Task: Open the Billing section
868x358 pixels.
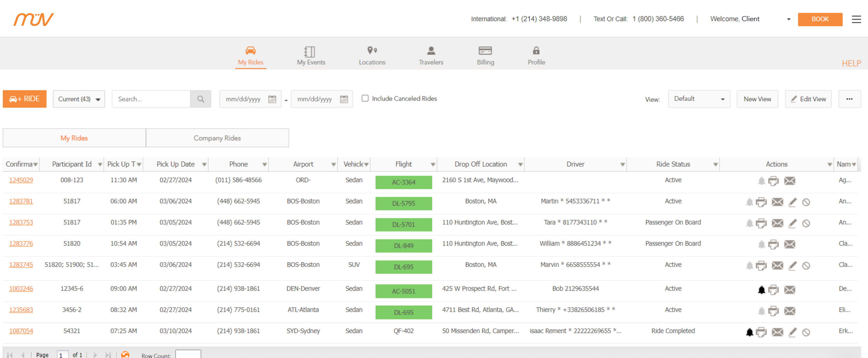Action: click(485, 56)
